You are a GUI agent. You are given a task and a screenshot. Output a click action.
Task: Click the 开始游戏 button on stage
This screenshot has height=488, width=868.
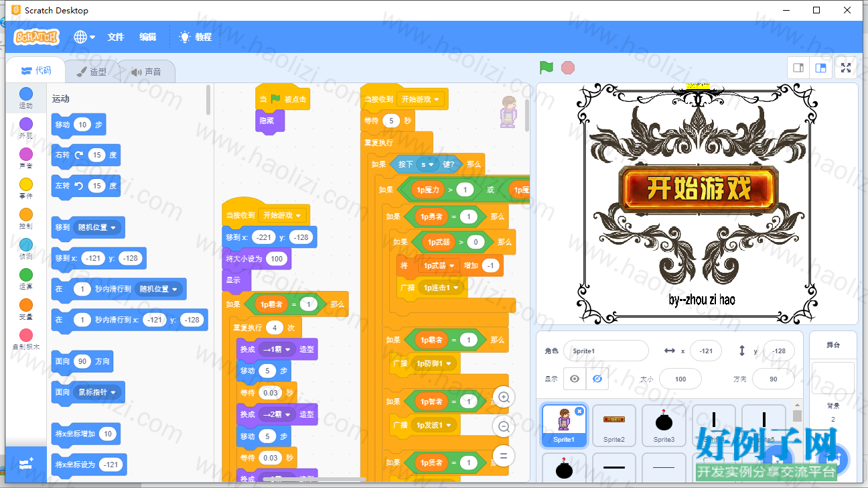[x=699, y=190]
